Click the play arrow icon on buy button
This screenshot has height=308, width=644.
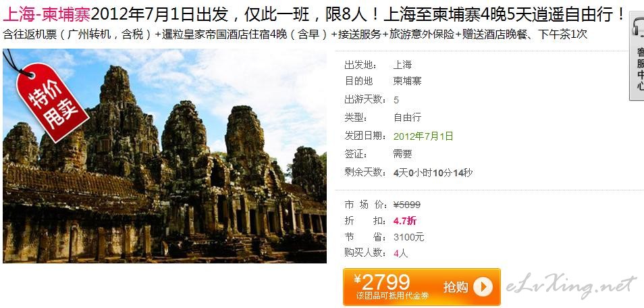click(483, 286)
